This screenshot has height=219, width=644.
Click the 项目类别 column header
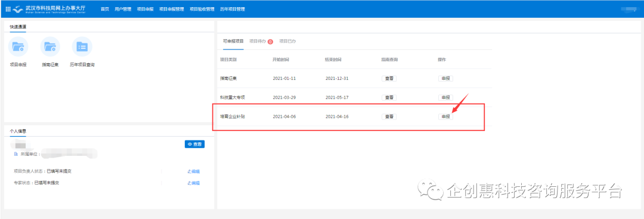(x=228, y=60)
